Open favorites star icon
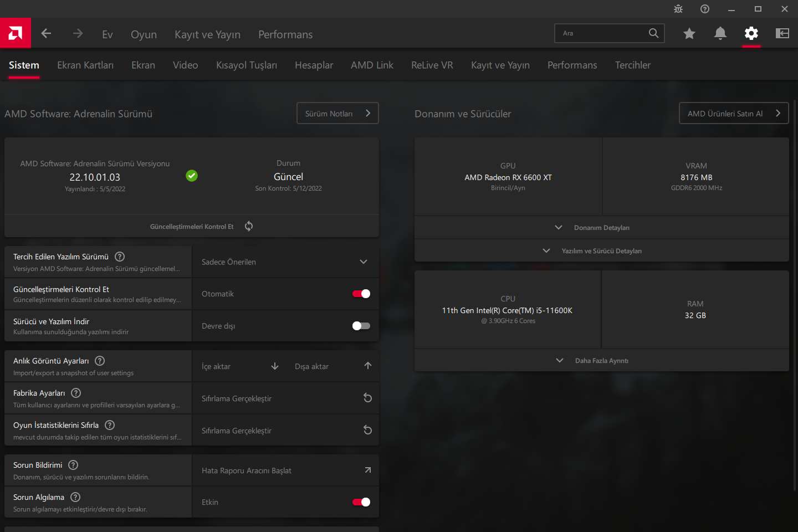This screenshot has width=798, height=532. coord(689,34)
